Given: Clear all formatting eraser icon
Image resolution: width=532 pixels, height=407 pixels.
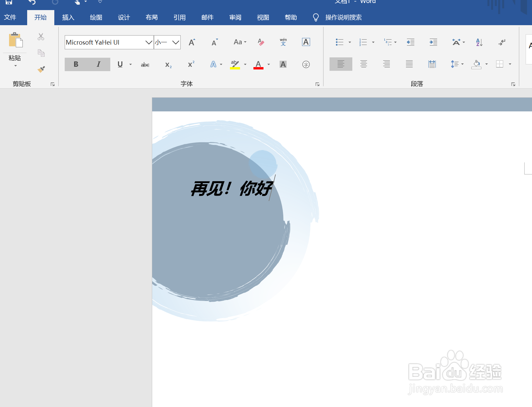Looking at the screenshot, I should pos(261,42).
